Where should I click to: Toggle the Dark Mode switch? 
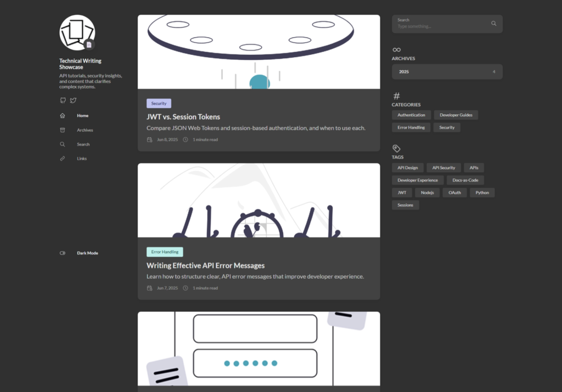(x=63, y=253)
